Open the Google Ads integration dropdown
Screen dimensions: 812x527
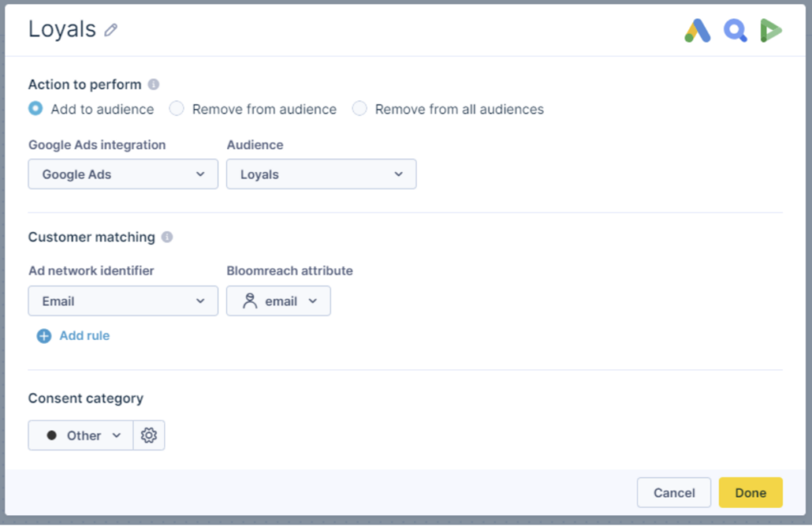[x=123, y=174]
